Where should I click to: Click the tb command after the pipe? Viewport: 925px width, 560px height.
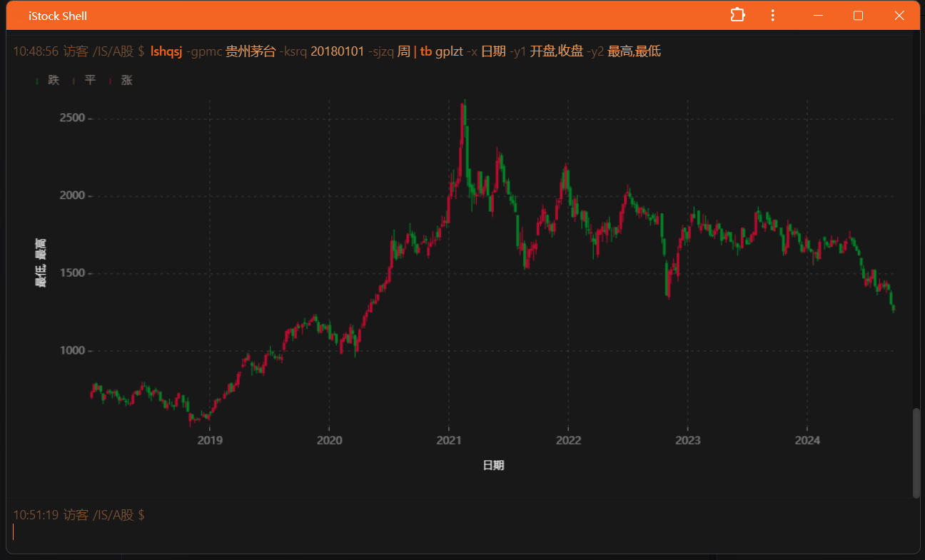pyautogui.click(x=425, y=51)
